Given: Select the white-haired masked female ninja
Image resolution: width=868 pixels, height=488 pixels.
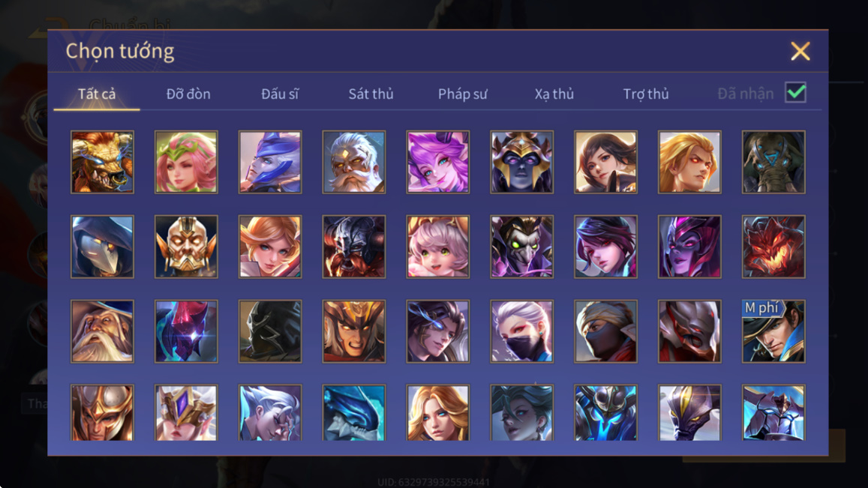Looking at the screenshot, I should (521, 331).
